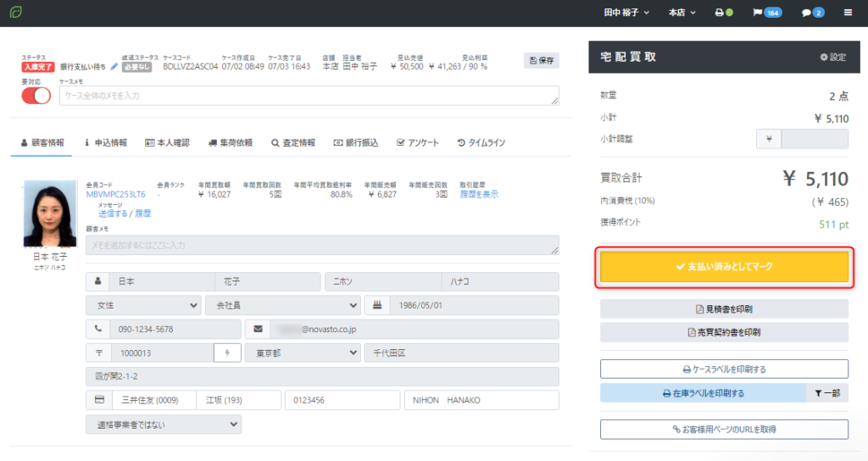This screenshot has width=868, height=461.
Task: Click the lightning address lookup icon
Action: click(x=227, y=353)
